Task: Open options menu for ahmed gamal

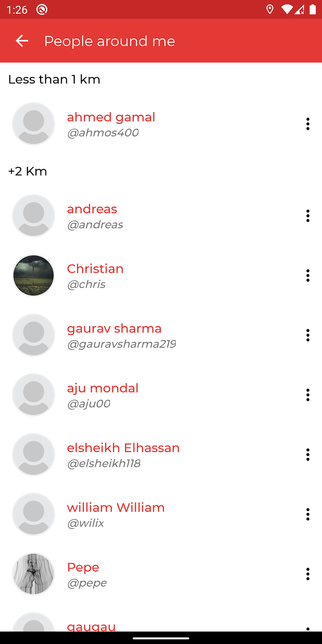Action: [x=308, y=124]
